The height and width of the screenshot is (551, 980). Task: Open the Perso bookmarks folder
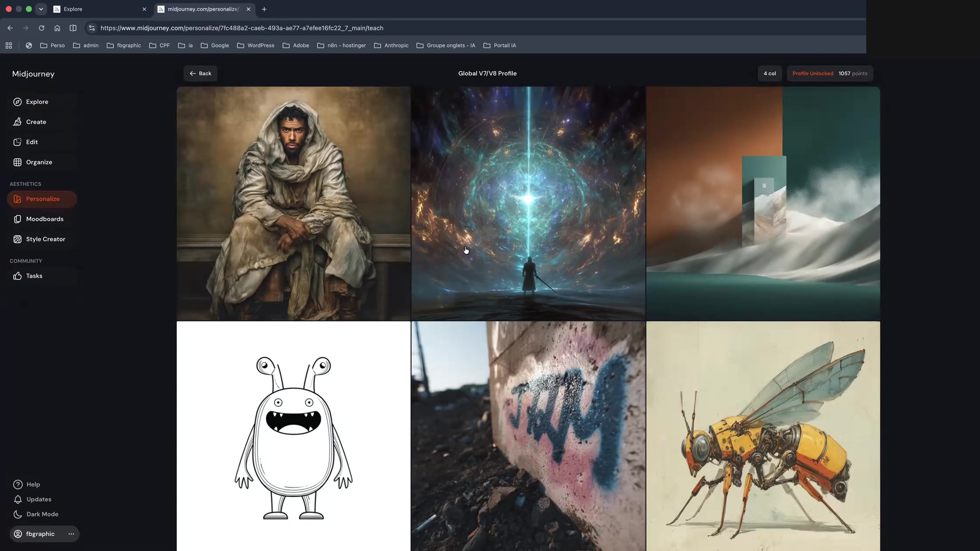point(52,45)
